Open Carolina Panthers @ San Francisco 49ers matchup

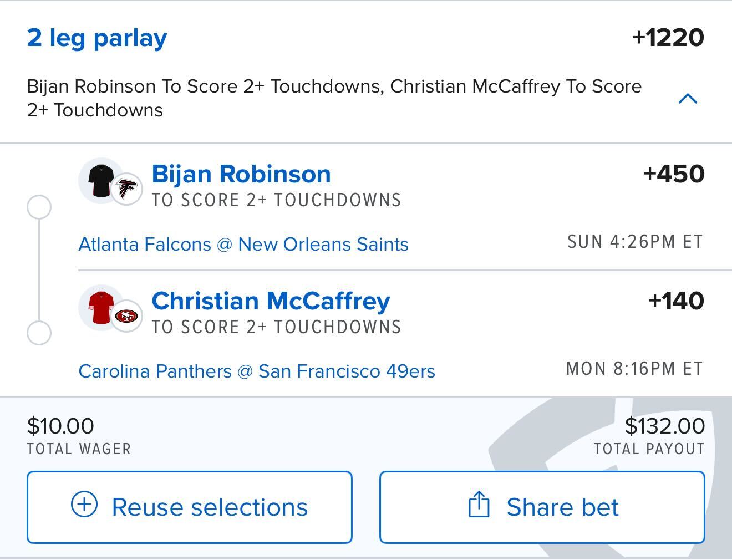257,371
